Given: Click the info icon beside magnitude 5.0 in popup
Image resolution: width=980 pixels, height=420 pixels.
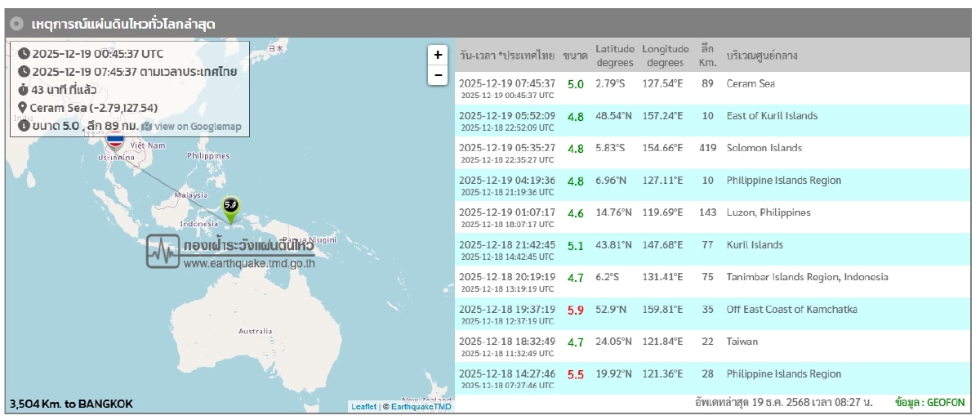Looking at the screenshot, I should coord(23,126).
